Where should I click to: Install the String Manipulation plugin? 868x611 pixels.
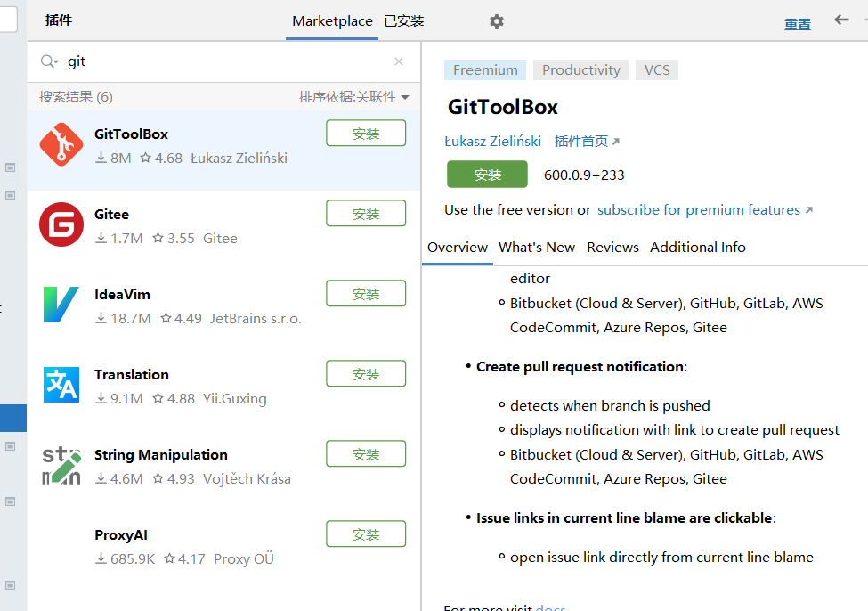click(366, 453)
